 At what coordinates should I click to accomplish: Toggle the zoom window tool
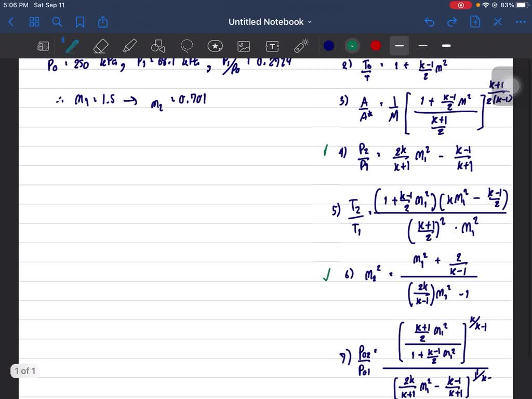point(43,46)
